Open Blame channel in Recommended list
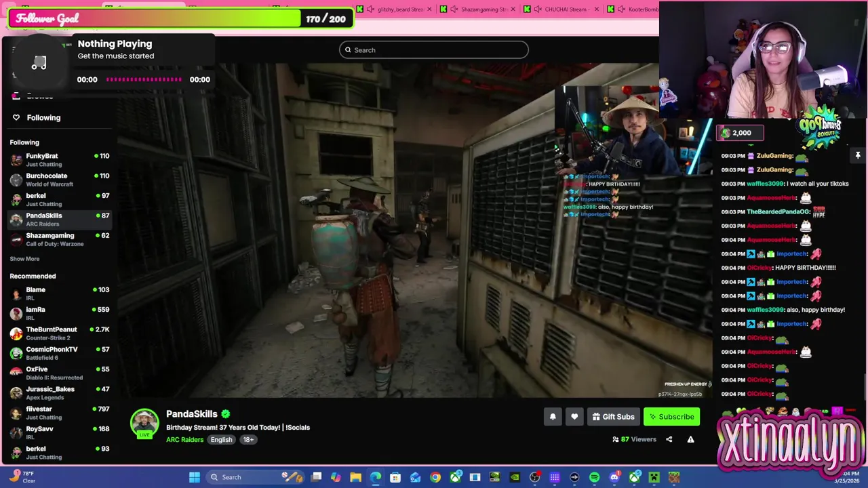Image resolution: width=868 pixels, height=488 pixels. pos(60,293)
